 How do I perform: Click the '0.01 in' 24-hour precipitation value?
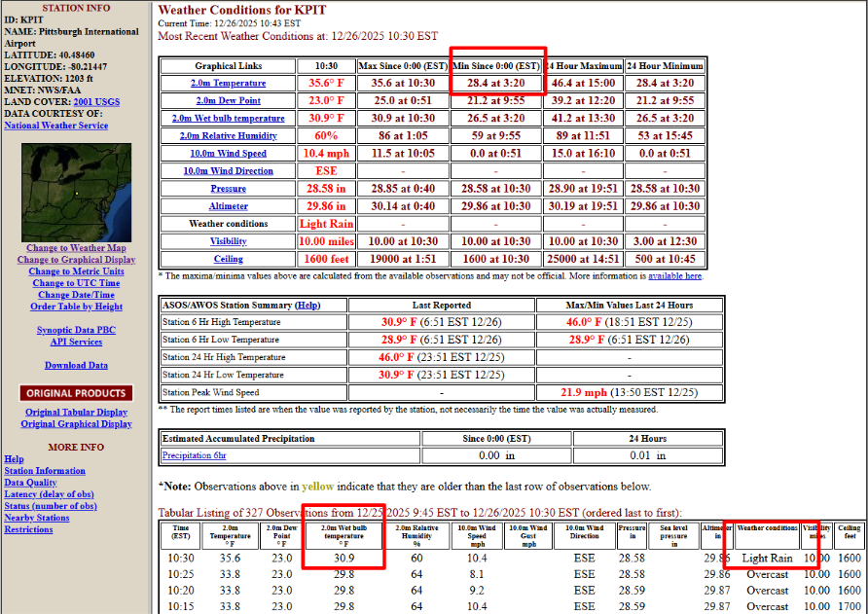[648, 455]
